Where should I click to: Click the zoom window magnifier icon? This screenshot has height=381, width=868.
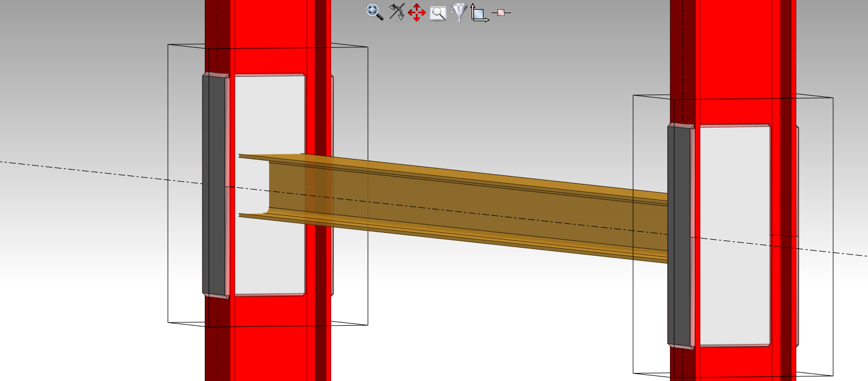coord(437,13)
